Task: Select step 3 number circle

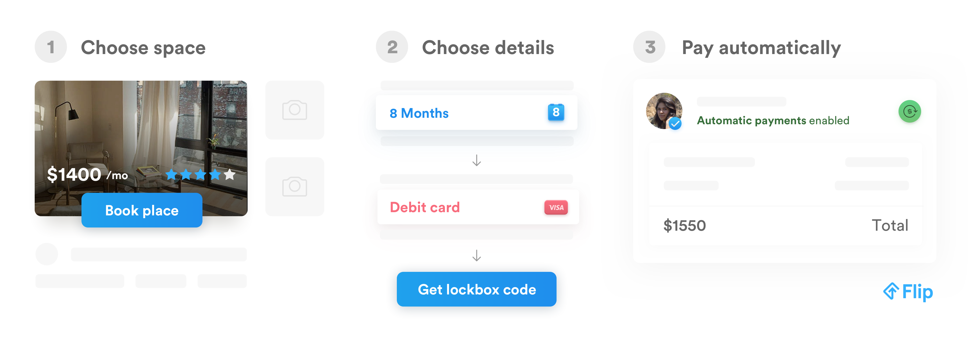Action: click(649, 47)
